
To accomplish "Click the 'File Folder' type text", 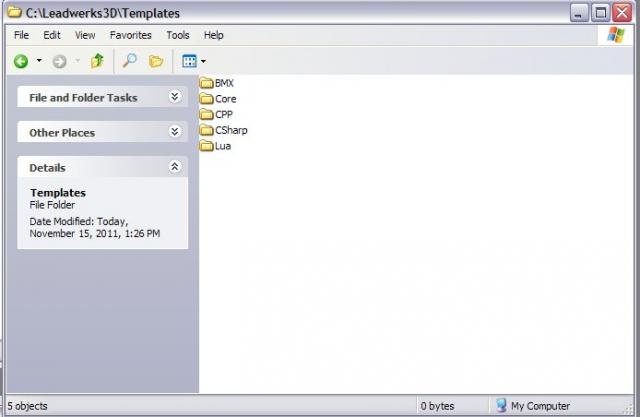I will click(52, 205).
